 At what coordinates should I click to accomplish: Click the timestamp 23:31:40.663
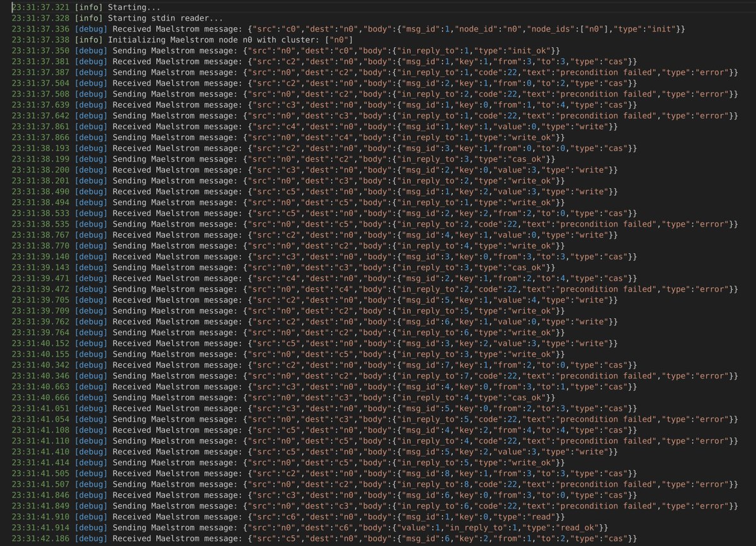click(41, 386)
